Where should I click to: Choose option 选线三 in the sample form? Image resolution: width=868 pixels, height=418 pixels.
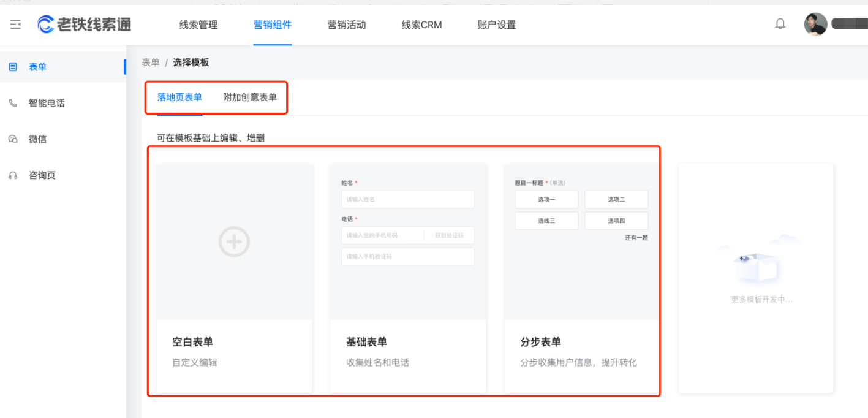pos(546,221)
